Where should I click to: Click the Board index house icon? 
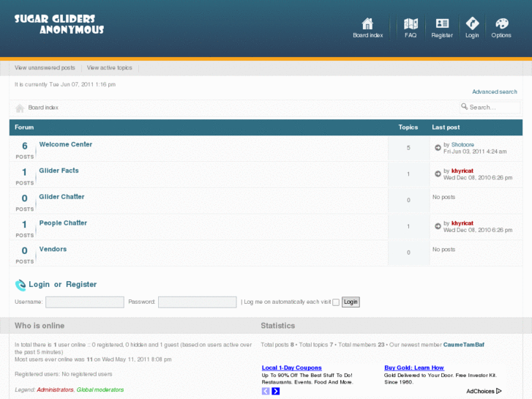click(367, 23)
